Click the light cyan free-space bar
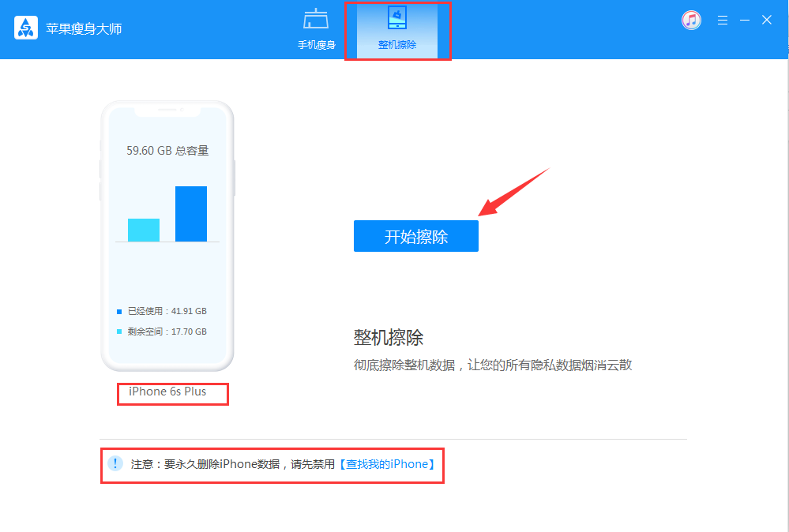 (x=144, y=230)
